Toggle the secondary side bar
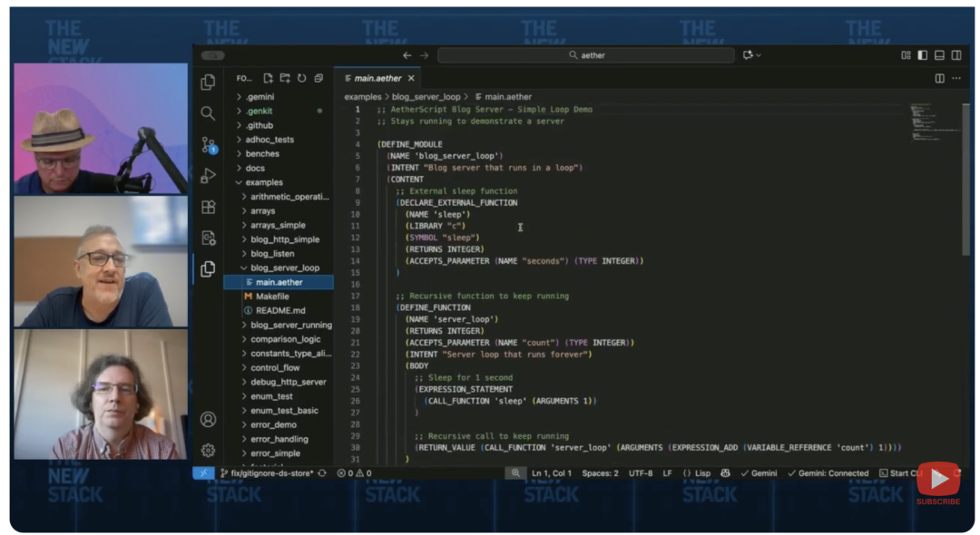 point(956,55)
